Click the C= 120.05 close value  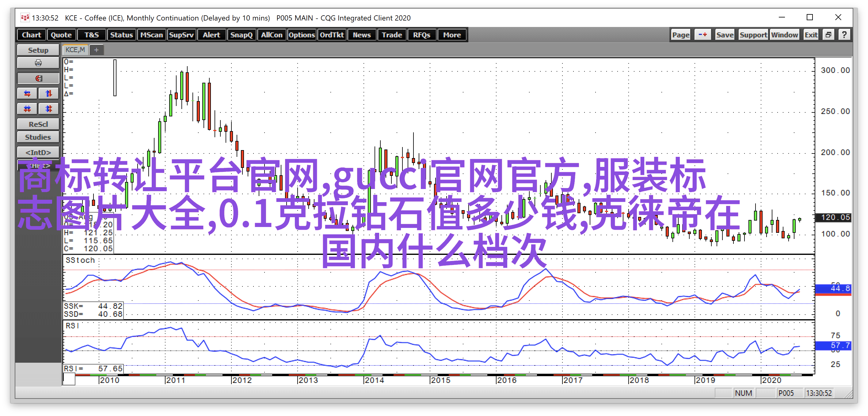(x=88, y=249)
